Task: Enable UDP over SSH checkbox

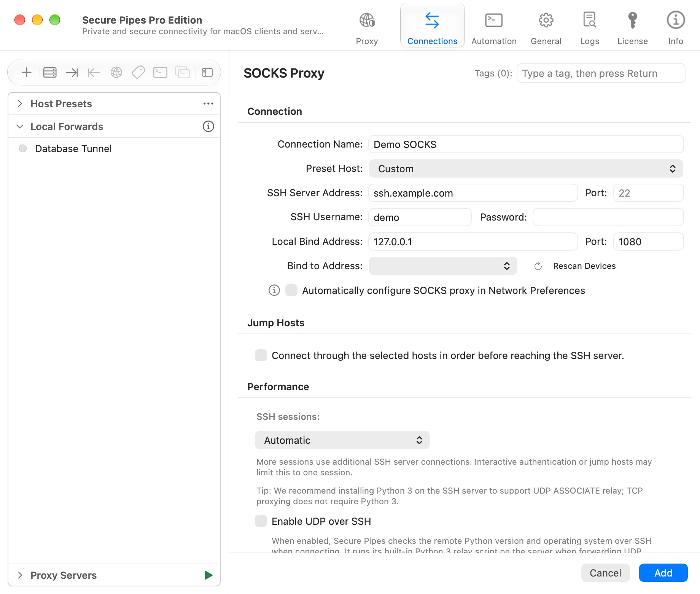Action: pyautogui.click(x=261, y=521)
